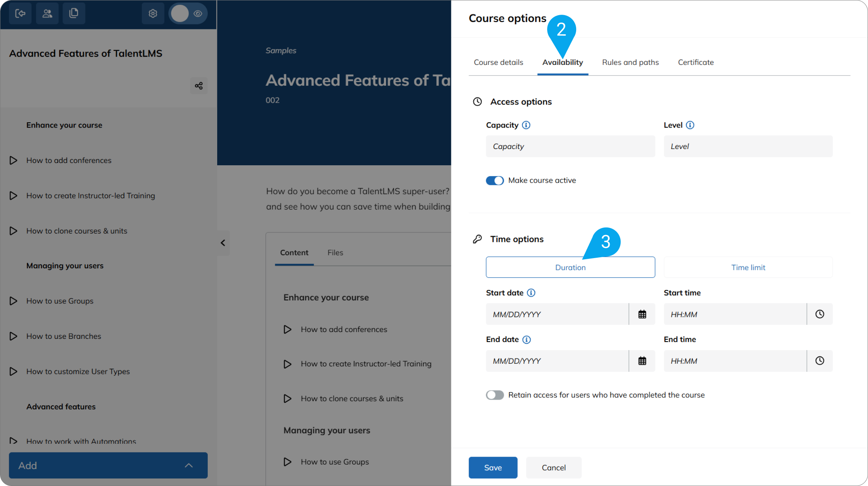Open the course users icon
Screen dimensions: 868x486
[47, 14]
